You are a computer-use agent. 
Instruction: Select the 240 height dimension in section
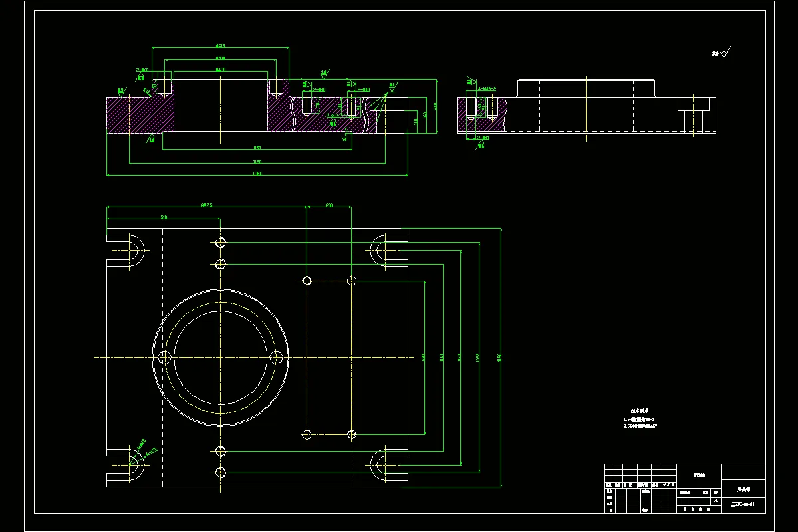pyautogui.click(x=435, y=106)
